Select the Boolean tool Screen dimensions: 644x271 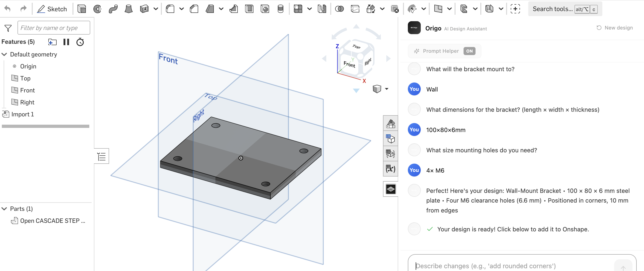(339, 9)
